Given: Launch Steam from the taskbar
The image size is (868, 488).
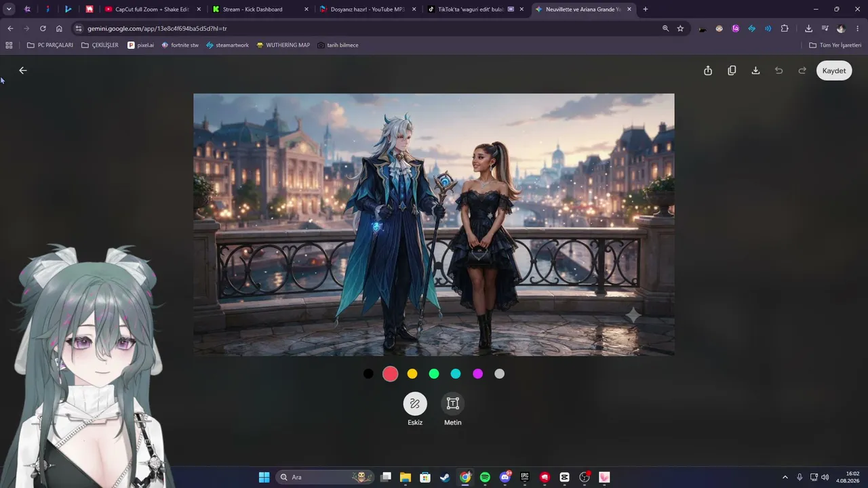Looking at the screenshot, I should tap(445, 477).
